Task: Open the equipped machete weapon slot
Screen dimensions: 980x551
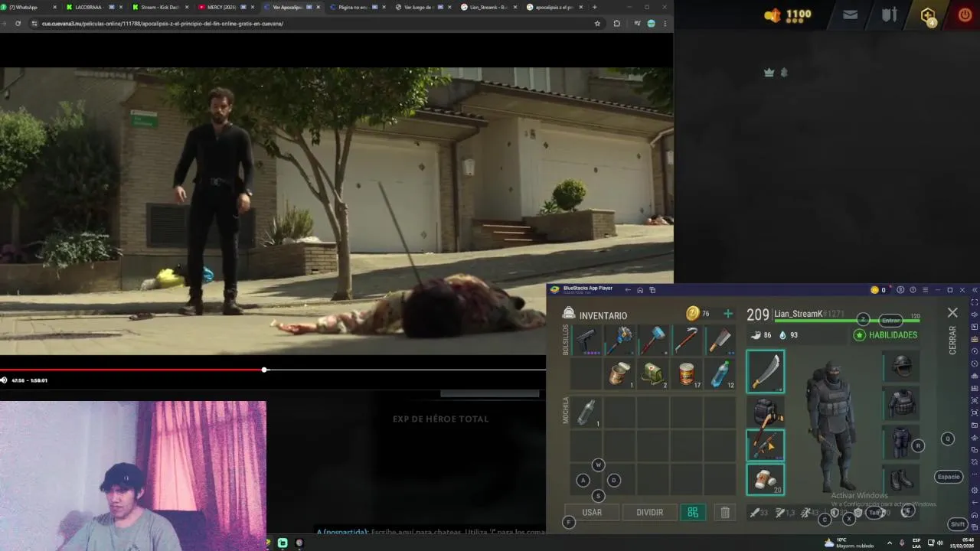Action: point(766,372)
